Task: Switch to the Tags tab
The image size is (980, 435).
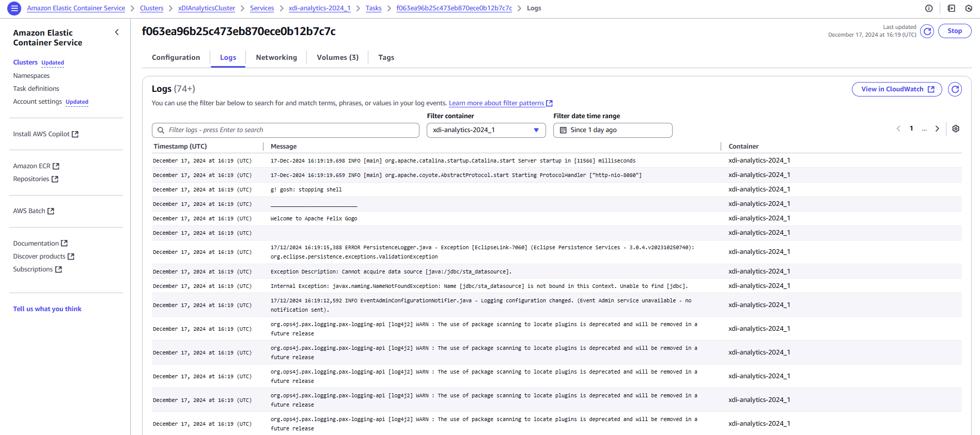Action: click(x=386, y=57)
